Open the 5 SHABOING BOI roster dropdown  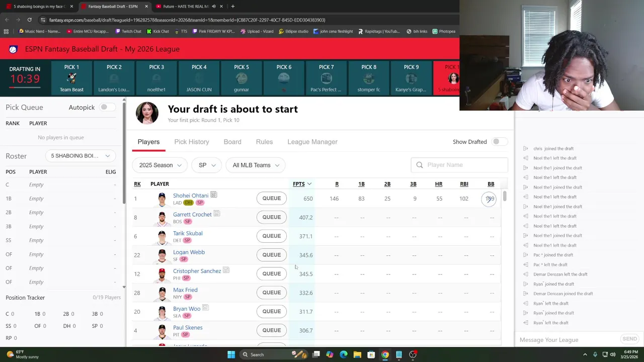click(x=80, y=156)
